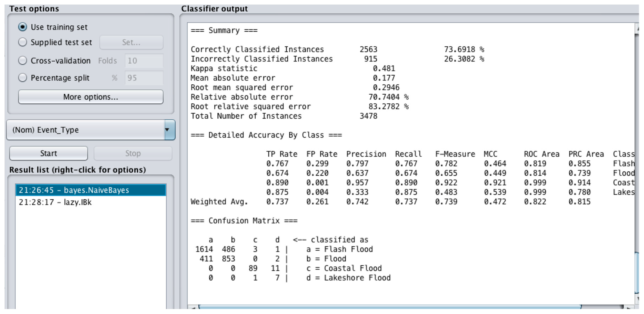
Task: Click the Set... button
Action: [131, 42]
